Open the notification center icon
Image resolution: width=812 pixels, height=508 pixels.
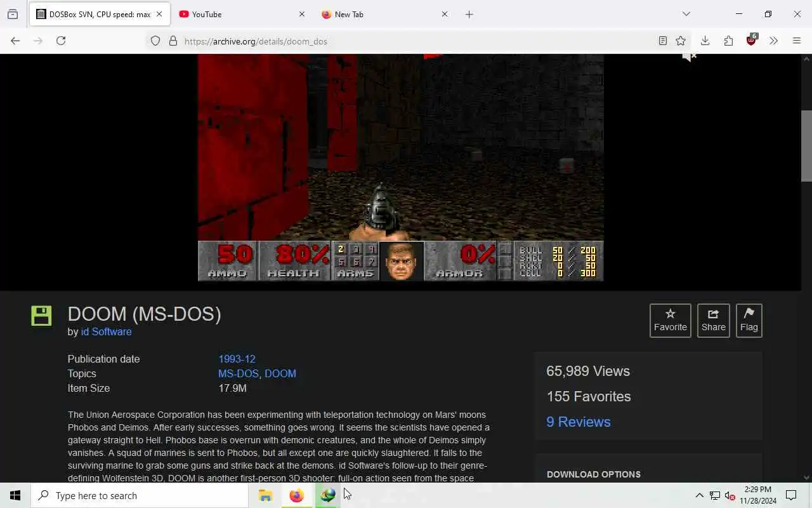click(791, 495)
